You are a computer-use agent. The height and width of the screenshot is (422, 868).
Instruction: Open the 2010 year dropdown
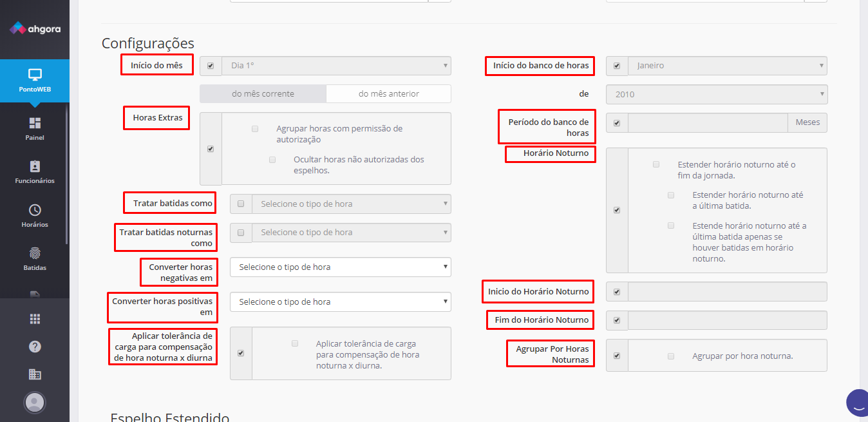[717, 94]
